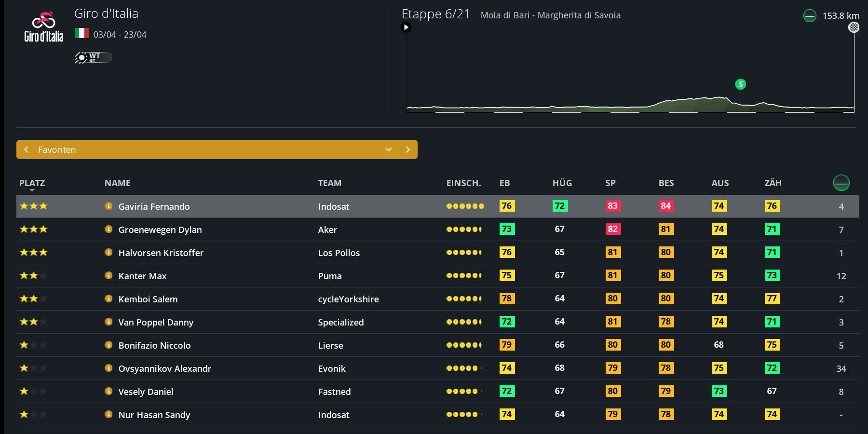Open team Los Pollos link

tap(339, 253)
